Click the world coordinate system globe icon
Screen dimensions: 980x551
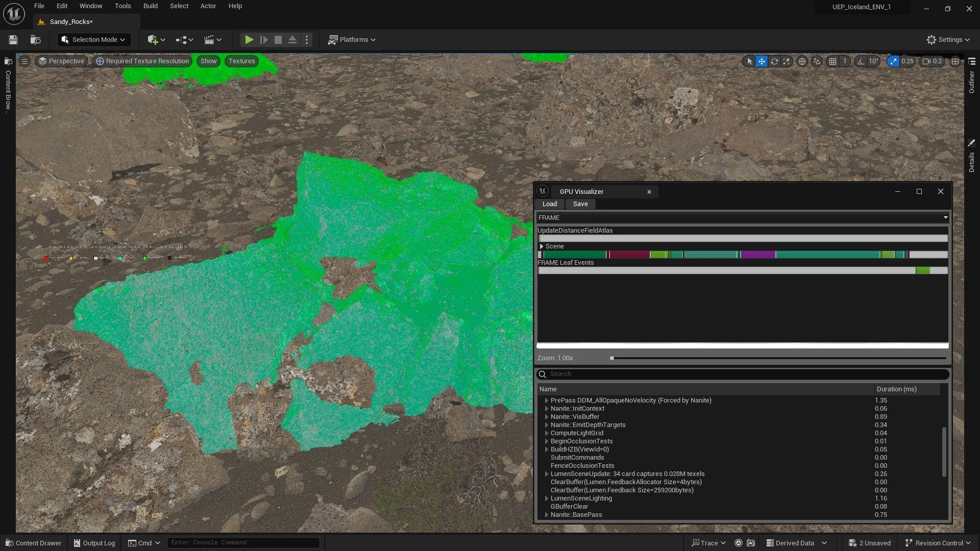pos(802,61)
